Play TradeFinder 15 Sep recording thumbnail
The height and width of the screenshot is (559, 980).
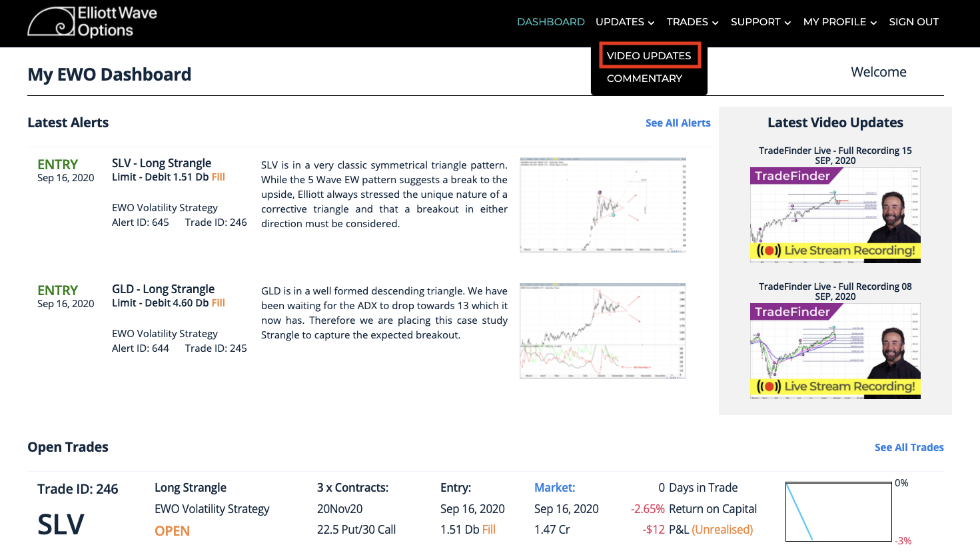(835, 215)
